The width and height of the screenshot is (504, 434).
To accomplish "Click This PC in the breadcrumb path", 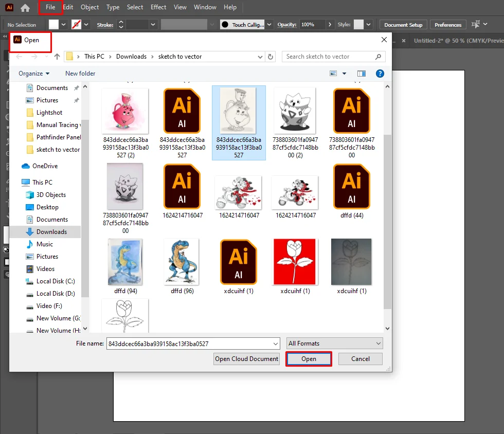I will coord(94,57).
